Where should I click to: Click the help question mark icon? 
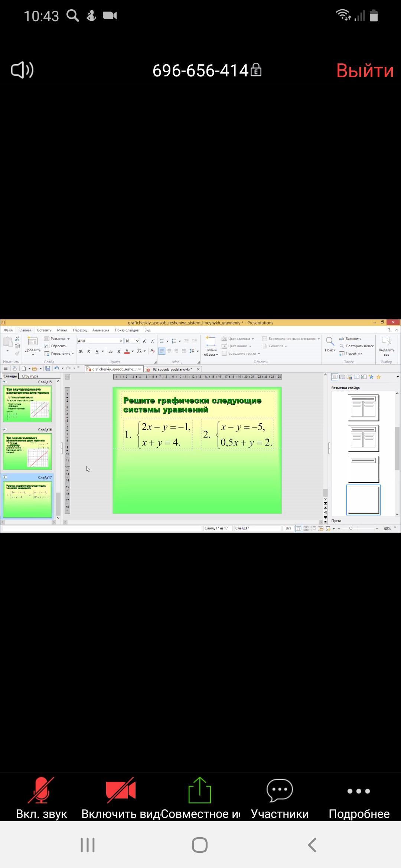(x=389, y=330)
